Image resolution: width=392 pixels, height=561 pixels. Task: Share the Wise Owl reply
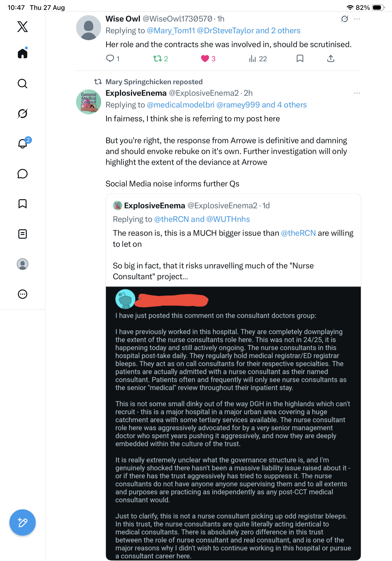(x=331, y=59)
